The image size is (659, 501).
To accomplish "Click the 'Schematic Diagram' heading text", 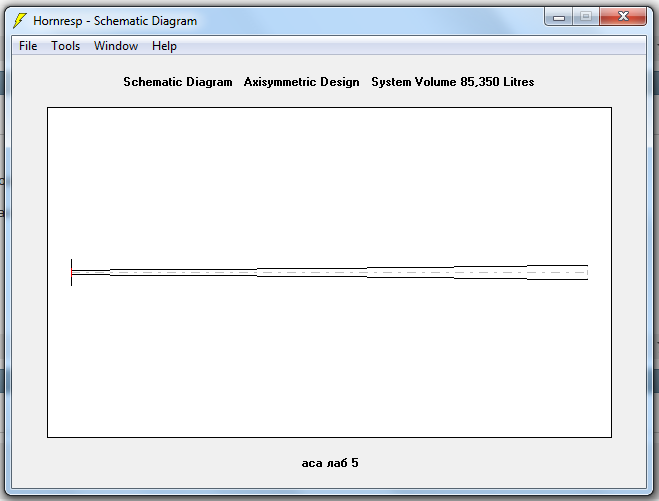I will (178, 82).
